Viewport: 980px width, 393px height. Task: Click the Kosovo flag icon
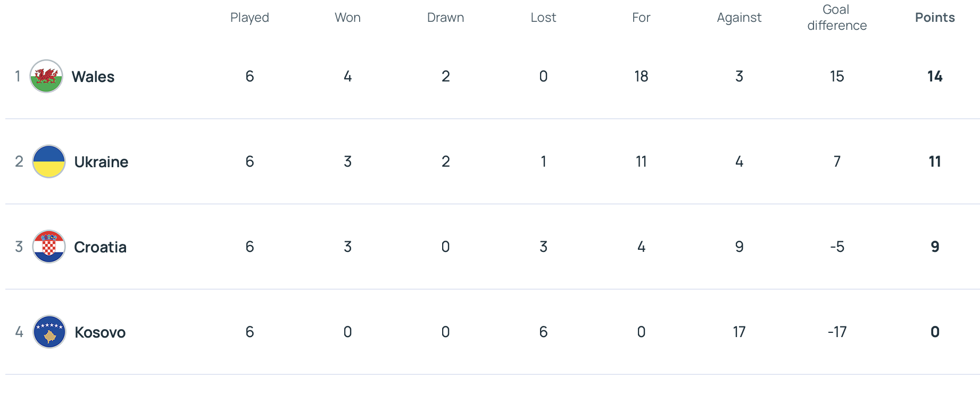pos(49,332)
